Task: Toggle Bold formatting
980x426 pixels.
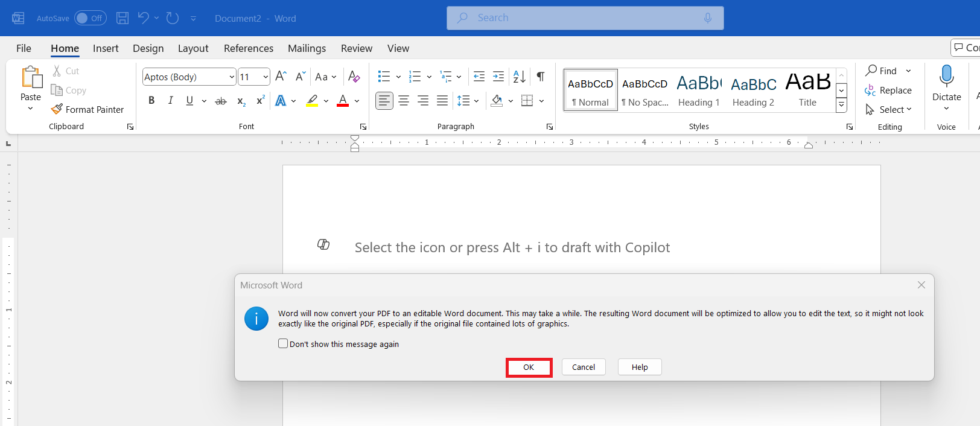Action: pyautogui.click(x=151, y=101)
